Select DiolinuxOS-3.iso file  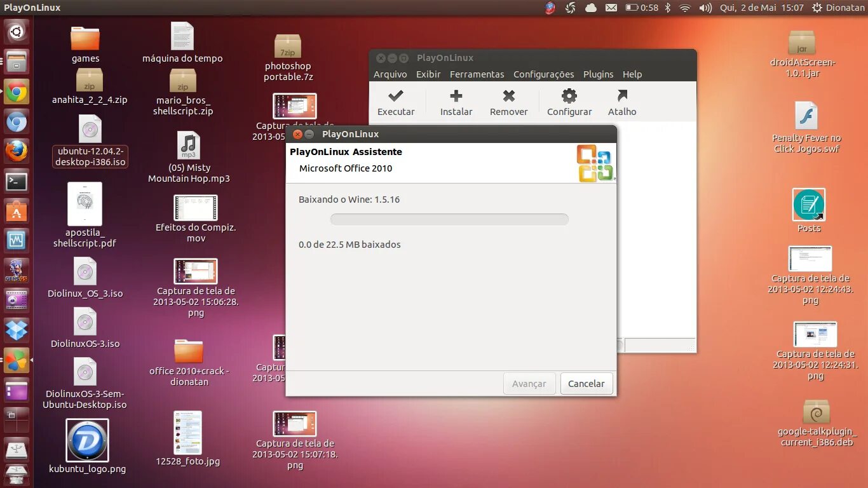point(85,328)
